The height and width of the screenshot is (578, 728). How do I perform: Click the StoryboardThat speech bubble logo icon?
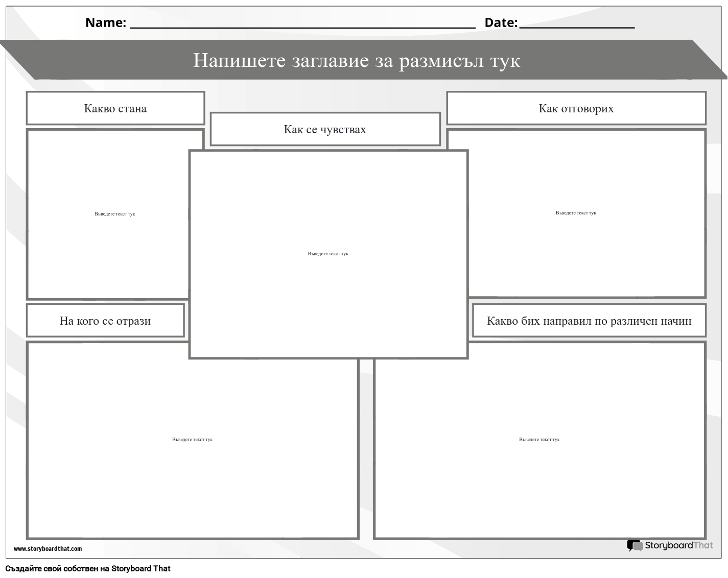[633, 545]
